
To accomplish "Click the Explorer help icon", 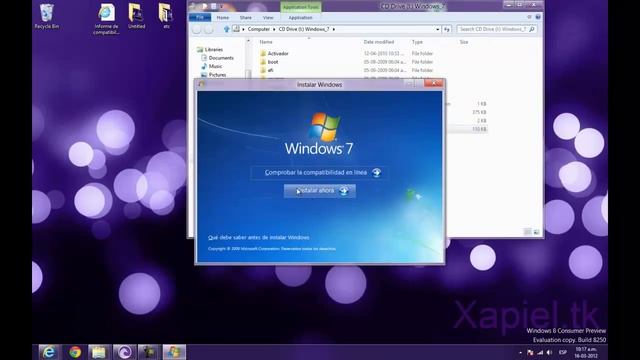I will click(538, 17).
